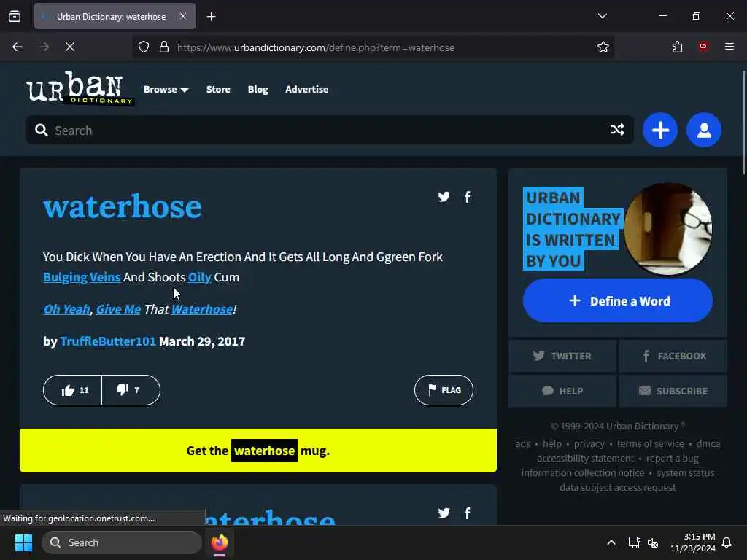Go back in browser history
Viewport: 747px width, 560px height.
pos(18,47)
